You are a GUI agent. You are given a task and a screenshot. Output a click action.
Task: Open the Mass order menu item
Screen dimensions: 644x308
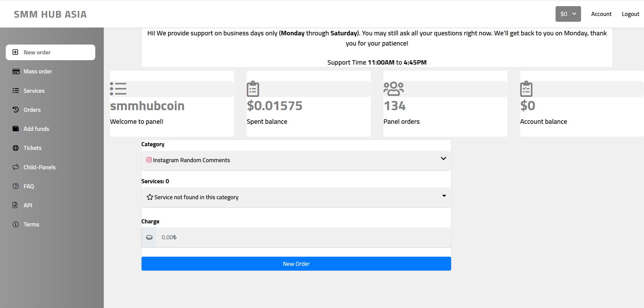[50, 71]
